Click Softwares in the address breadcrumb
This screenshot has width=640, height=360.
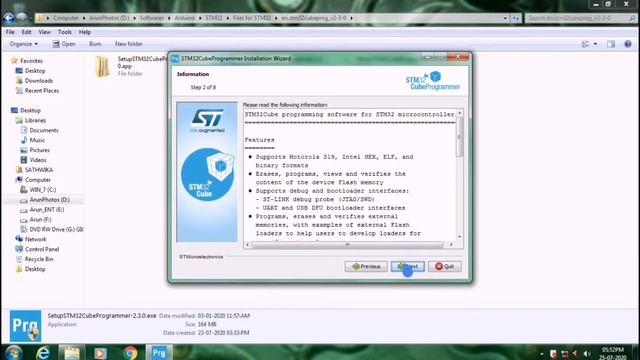pos(151,18)
